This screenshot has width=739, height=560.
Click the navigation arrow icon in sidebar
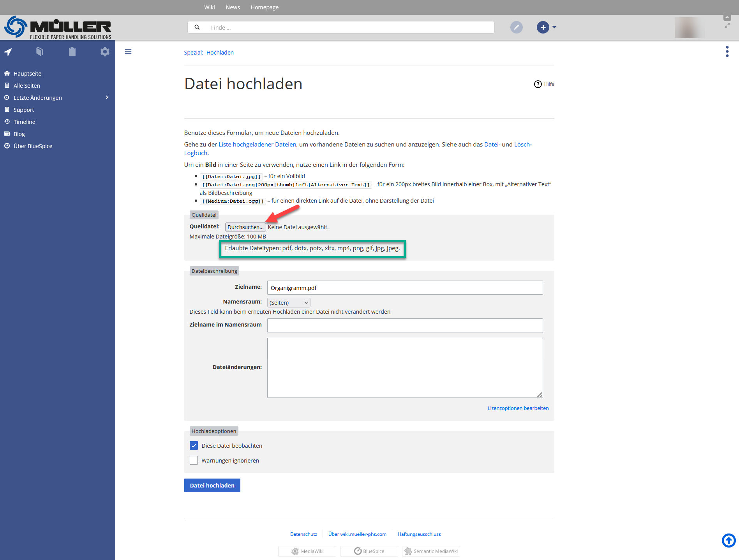click(8, 52)
